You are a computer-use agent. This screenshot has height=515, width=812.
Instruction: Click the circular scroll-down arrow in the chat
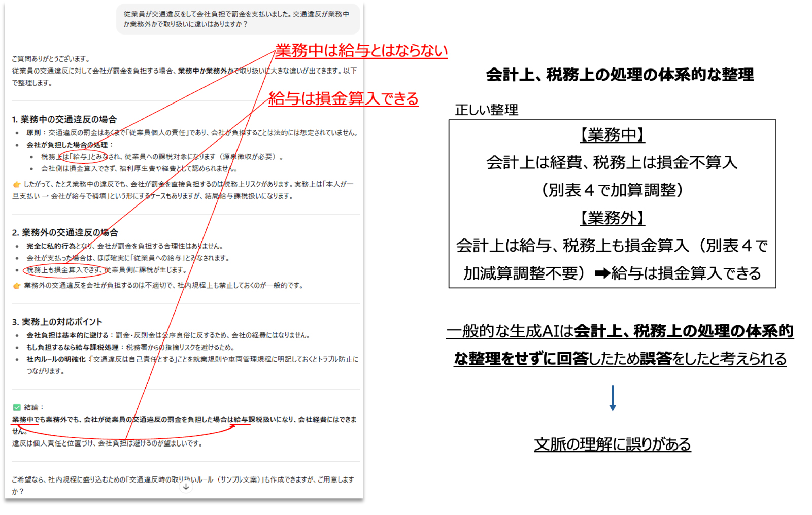click(x=186, y=487)
